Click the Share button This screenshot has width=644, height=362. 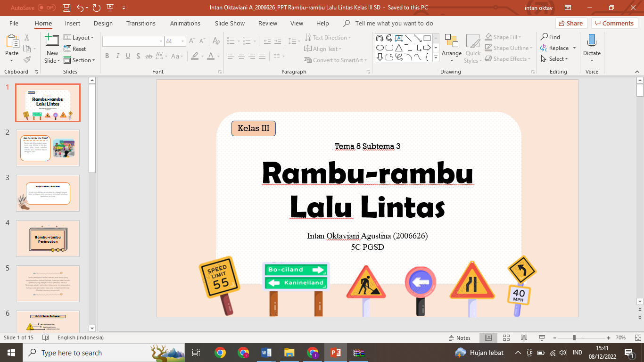tap(570, 23)
